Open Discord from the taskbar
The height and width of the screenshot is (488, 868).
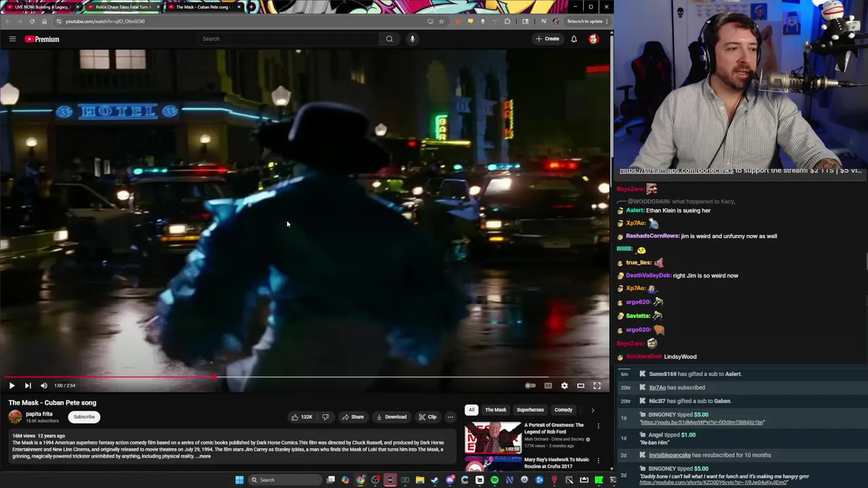pos(450,480)
